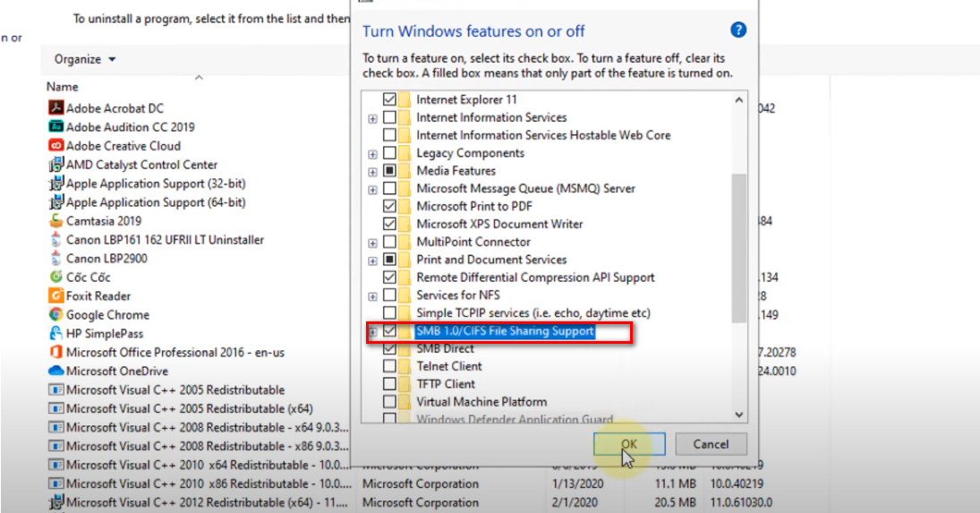Expand the Services for NFS node

(x=372, y=296)
